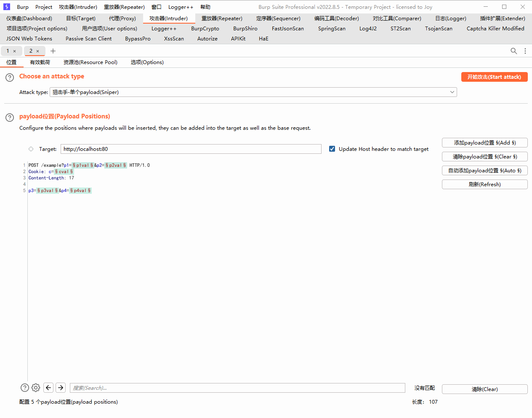The width and height of the screenshot is (532, 418).
Task: Switch to the Proxy tab
Action: tap(122, 19)
